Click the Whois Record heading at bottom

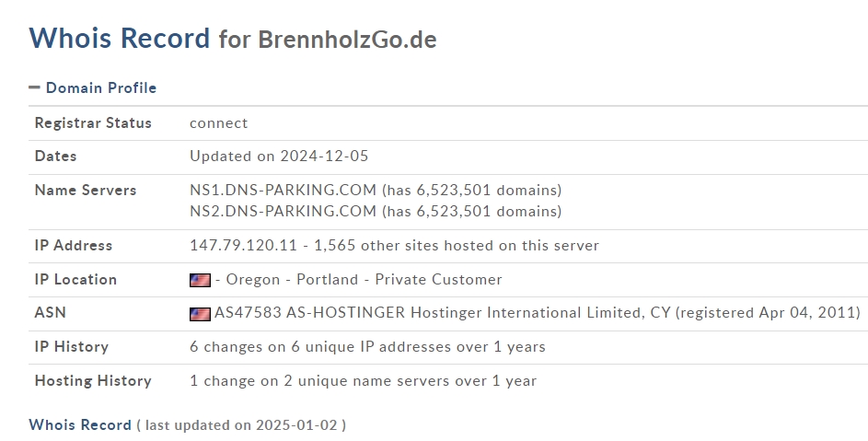point(80,425)
